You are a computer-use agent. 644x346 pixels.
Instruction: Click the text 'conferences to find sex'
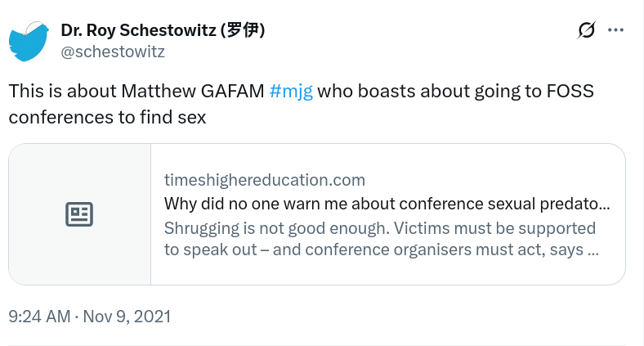pos(107,117)
